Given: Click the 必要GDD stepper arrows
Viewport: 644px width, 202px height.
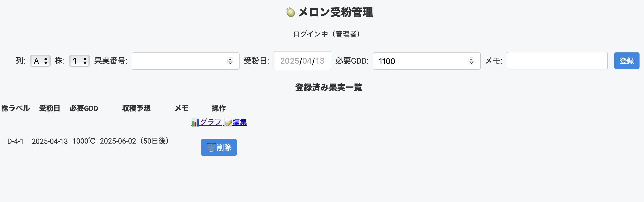Looking at the screenshot, I should pyautogui.click(x=471, y=61).
